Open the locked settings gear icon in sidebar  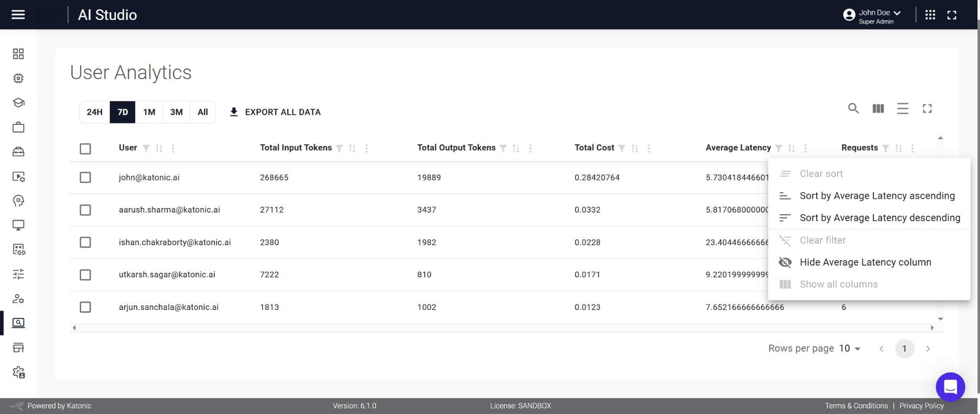18,372
